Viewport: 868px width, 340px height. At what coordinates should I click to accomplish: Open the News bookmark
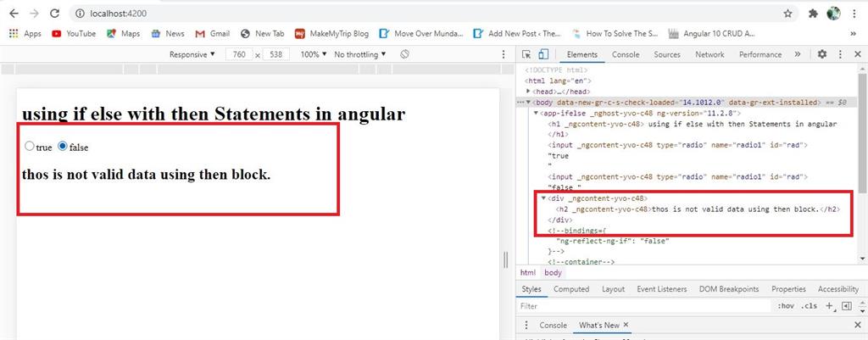pyautogui.click(x=168, y=34)
